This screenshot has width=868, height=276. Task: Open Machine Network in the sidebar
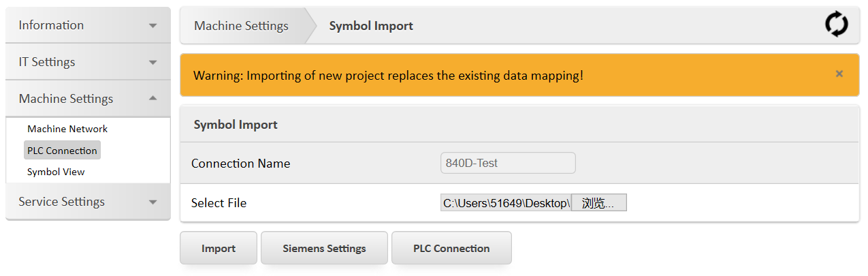tap(67, 129)
